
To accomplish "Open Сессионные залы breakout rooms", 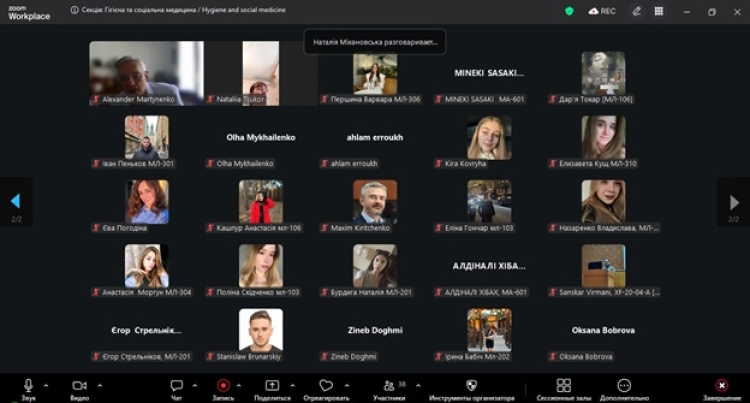I will pyautogui.click(x=563, y=386).
